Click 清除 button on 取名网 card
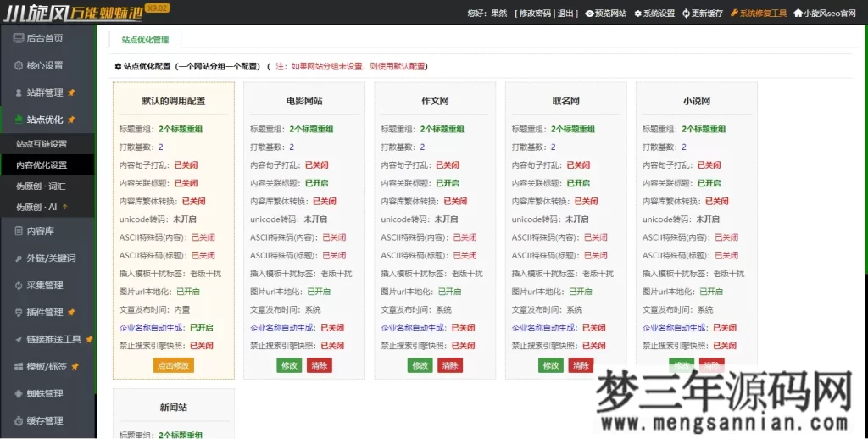Viewport: 868px width, 439px height. pyautogui.click(x=581, y=365)
